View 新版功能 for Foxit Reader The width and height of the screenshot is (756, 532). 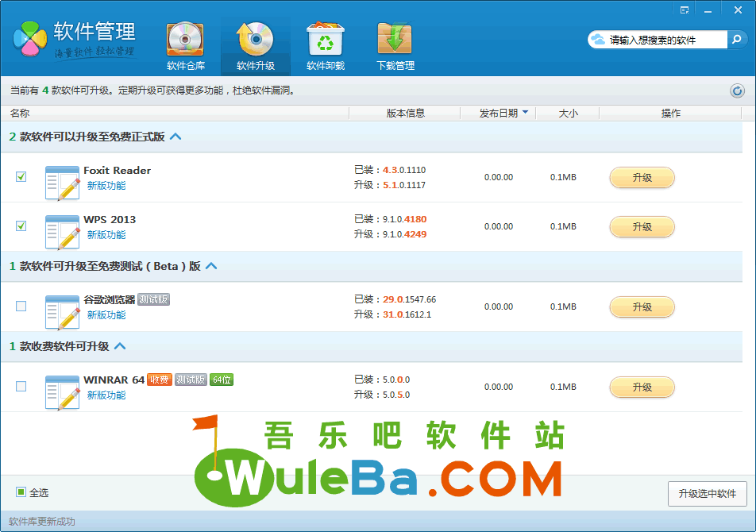[106, 186]
